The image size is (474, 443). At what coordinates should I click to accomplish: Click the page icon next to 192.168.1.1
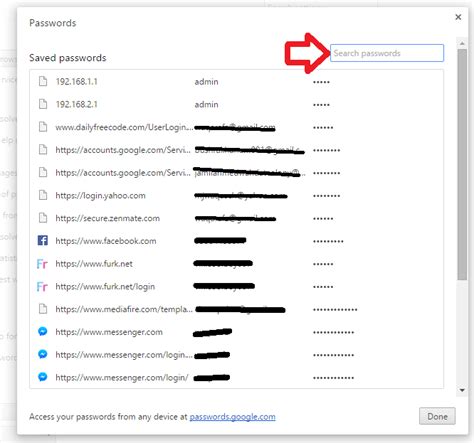click(x=43, y=81)
